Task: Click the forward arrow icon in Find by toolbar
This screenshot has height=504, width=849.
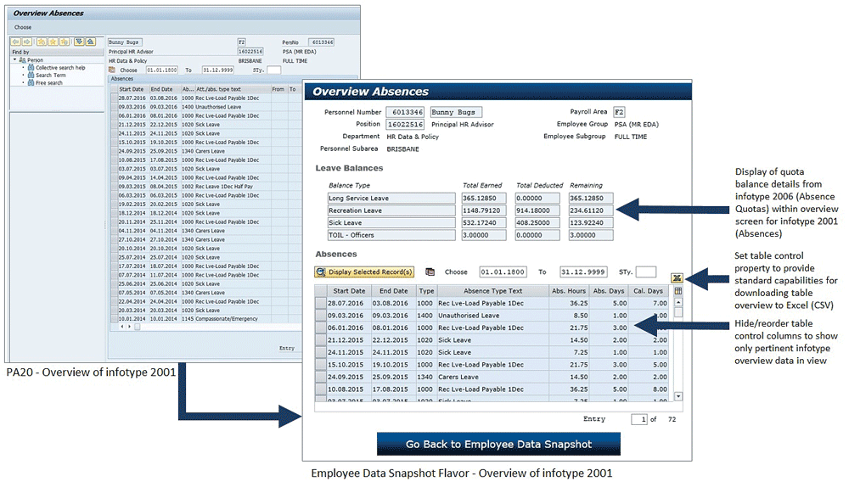Action: tap(26, 42)
